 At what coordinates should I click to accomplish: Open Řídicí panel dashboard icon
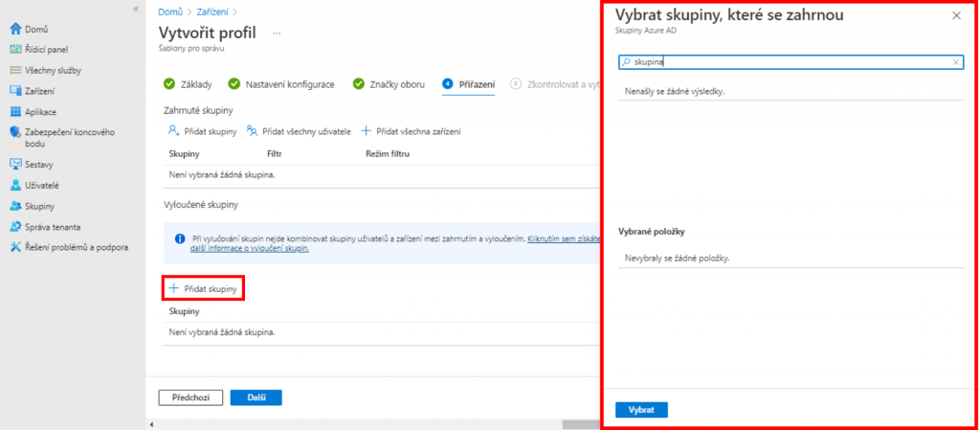click(15, 50)
